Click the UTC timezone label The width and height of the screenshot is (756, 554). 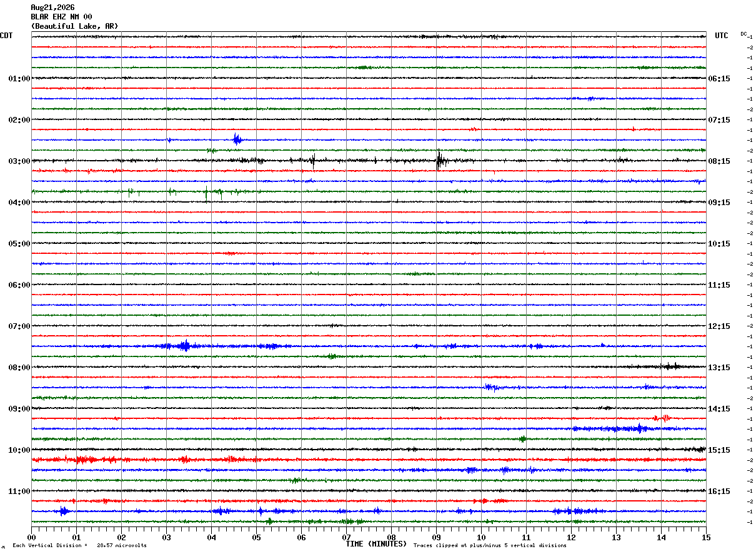pos(722,36)
